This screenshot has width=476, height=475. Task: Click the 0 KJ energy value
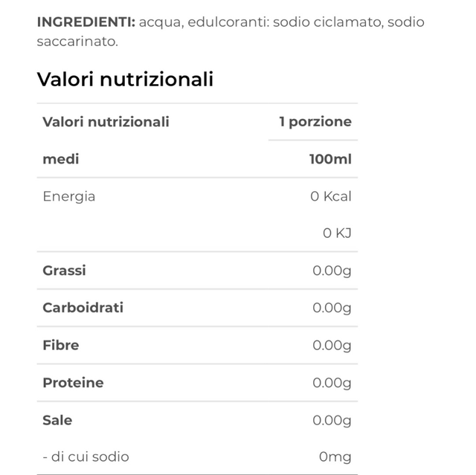[337, 233]
